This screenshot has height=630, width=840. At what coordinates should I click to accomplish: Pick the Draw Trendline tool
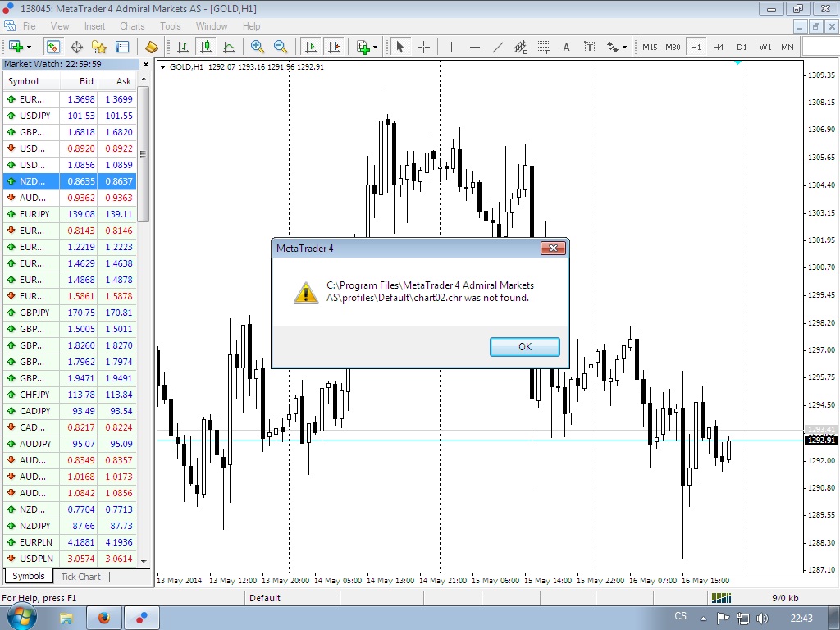coord(498,47)
